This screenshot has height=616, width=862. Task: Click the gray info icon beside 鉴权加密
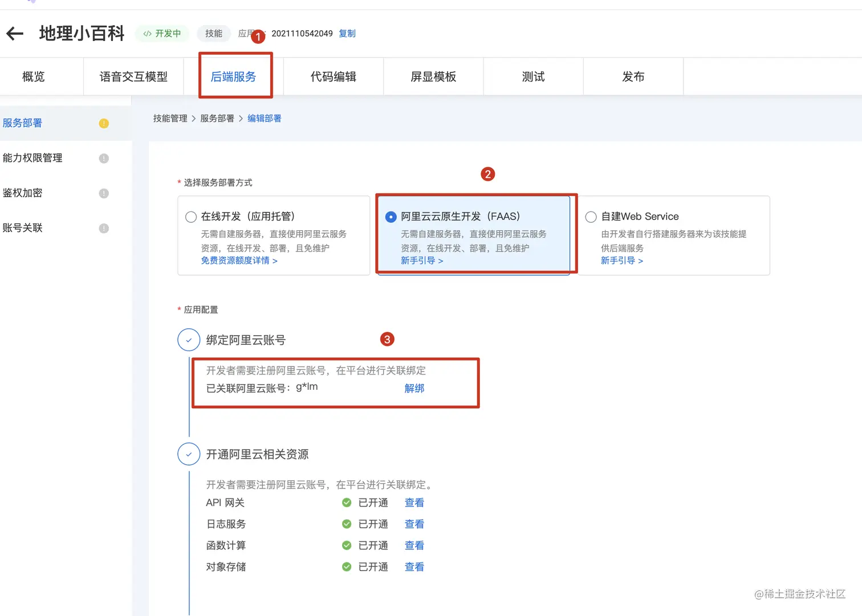104,193
